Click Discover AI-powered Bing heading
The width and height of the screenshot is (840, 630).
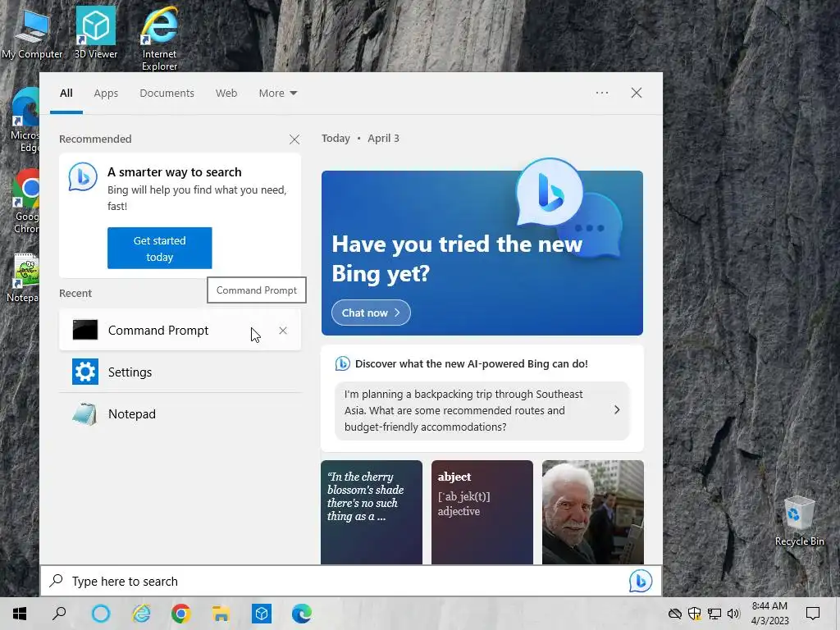tap(472, 363)
